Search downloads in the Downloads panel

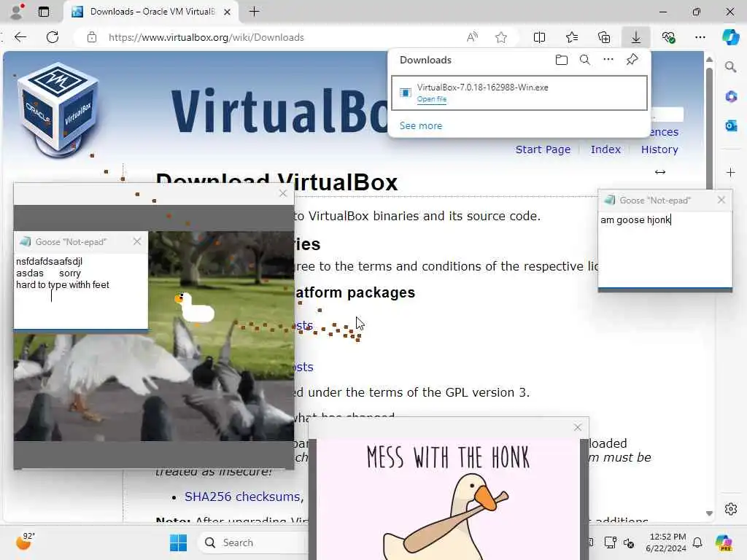point(585,60)
